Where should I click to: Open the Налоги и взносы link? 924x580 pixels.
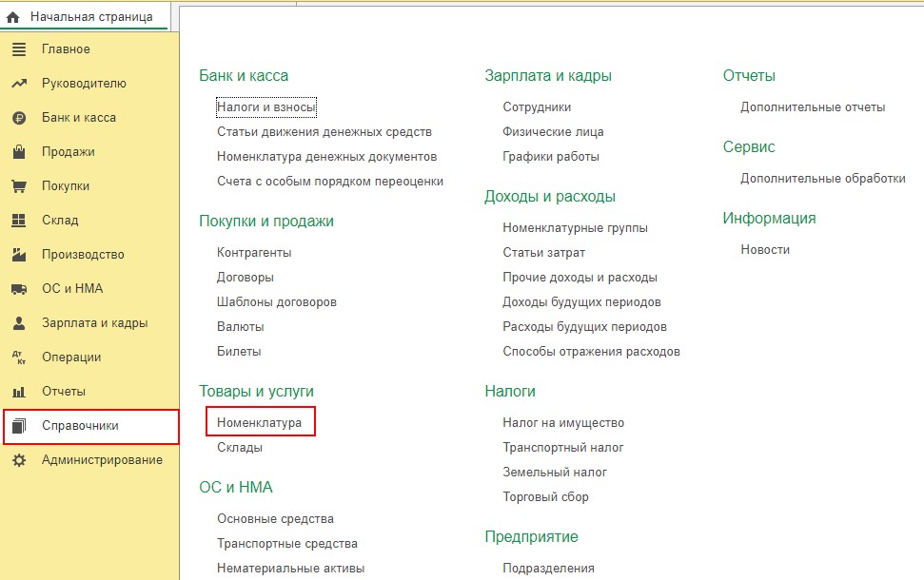pyautogui.click(x=266, y=107)
